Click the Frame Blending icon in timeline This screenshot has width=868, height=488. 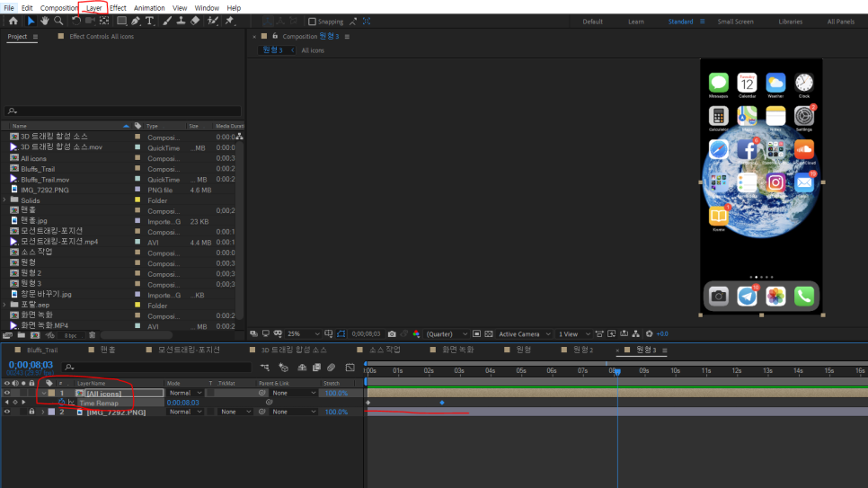pyautogui.click(x=316, y=368)
